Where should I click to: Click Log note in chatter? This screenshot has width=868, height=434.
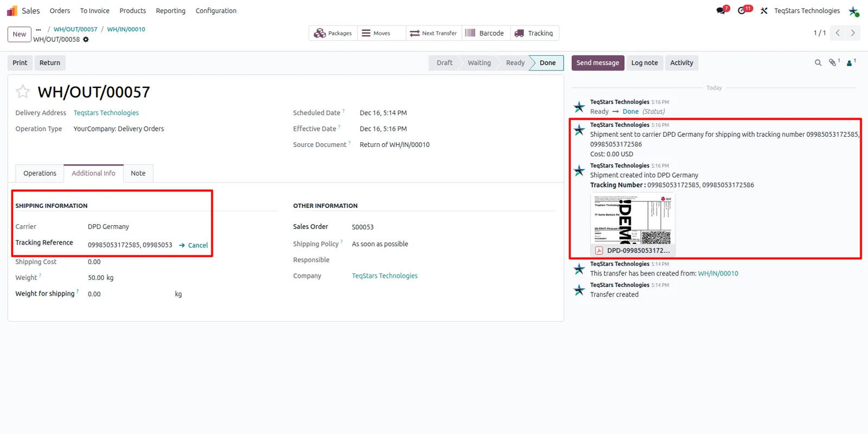pyautogui.click(x=644, y=63)
